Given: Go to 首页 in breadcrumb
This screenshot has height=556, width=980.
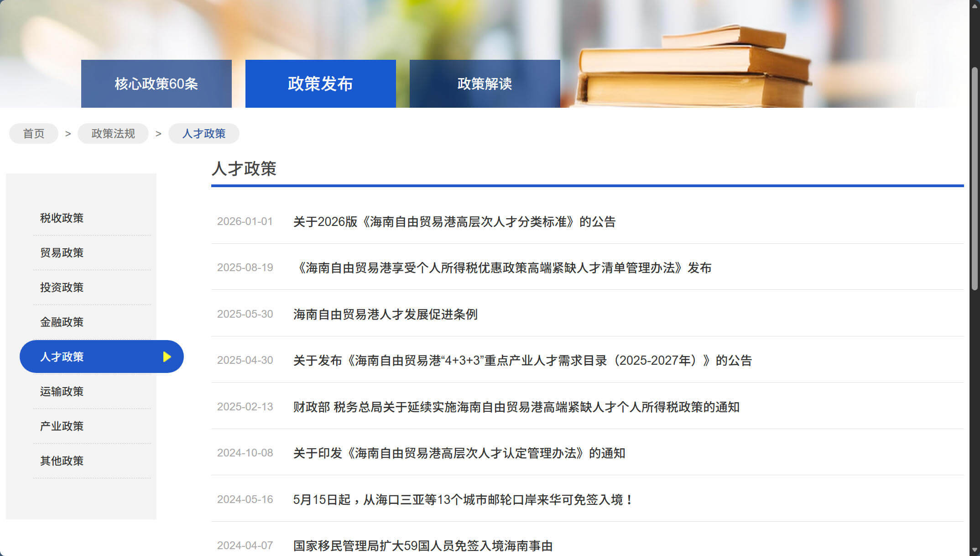Looking at the screenshot, I should click(34, 134).
